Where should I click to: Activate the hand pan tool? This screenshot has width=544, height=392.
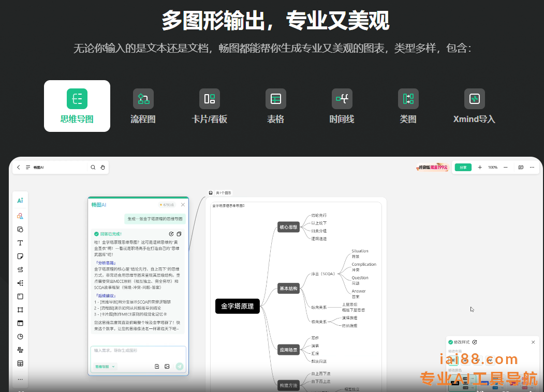click(x=102, y=168)
